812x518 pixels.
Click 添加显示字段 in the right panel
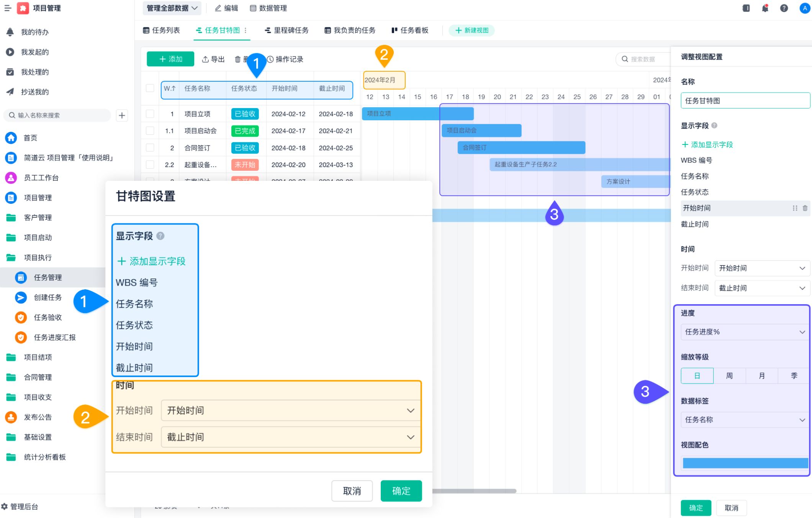[x=707, y=144]
